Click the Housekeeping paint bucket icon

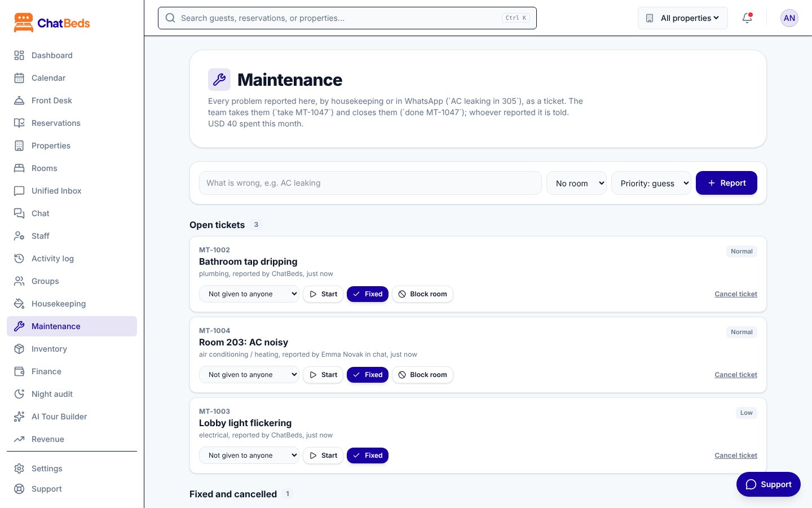click(x=19, y=304)
